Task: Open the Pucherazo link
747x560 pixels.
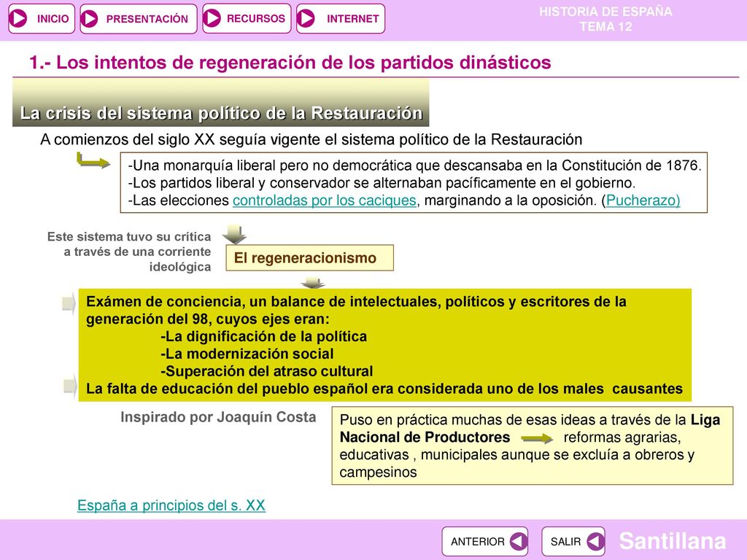Action: 643,201
